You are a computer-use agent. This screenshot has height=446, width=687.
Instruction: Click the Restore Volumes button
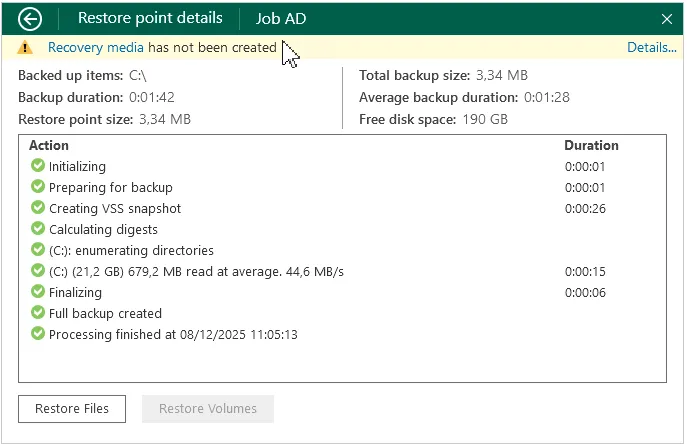(x=208, y=408)
